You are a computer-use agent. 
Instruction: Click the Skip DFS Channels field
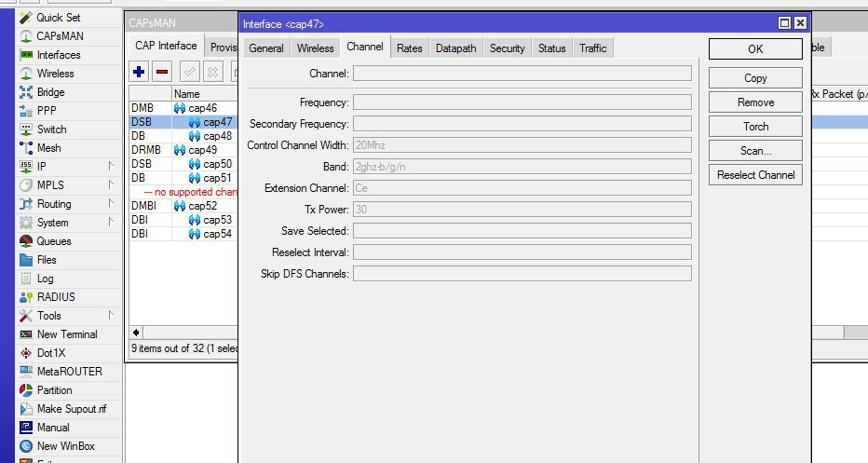[x=522, y=274]
